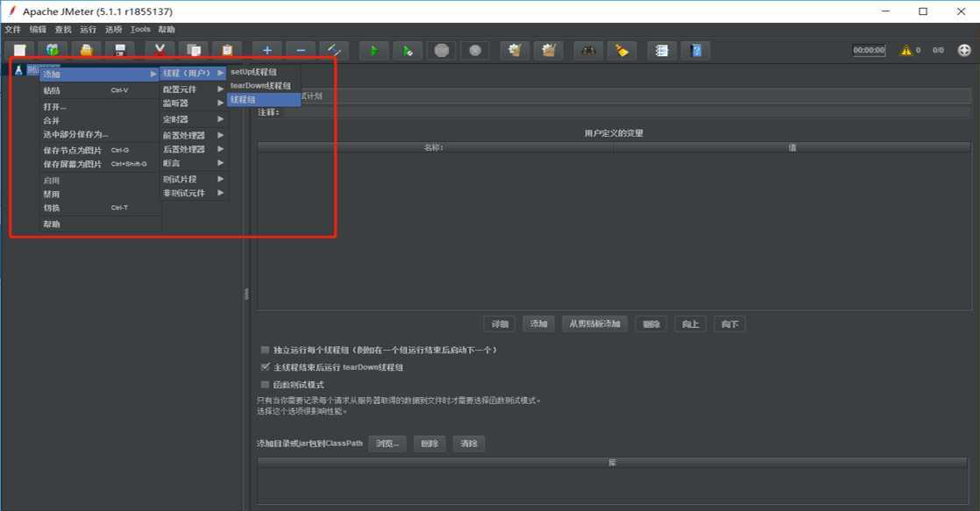This screenshot has height=511, width=980.
Task: Click the Open file folder toolbar icon
Action: click(x=86, y=51)
